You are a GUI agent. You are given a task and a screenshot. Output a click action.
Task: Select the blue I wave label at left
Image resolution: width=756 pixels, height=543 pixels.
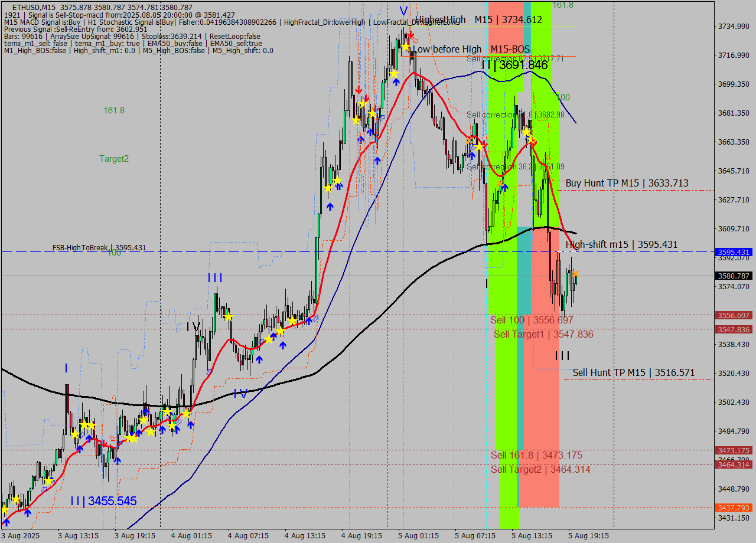66,368
